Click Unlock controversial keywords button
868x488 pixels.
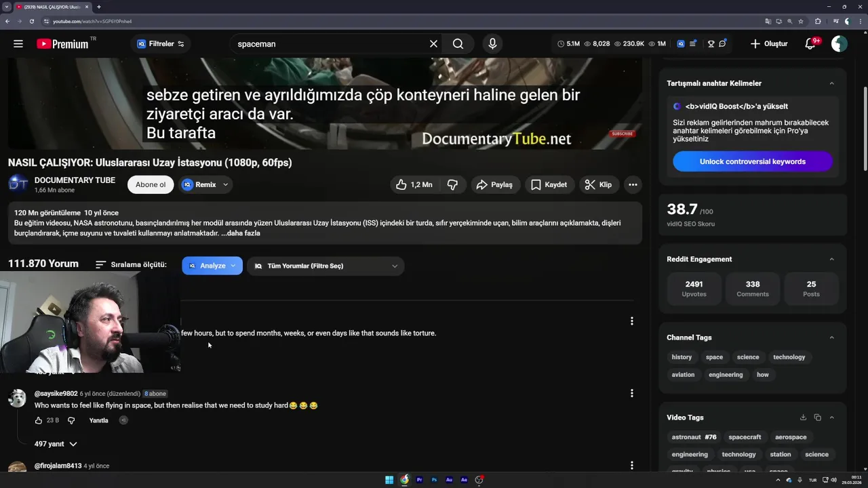pos(753,161)
